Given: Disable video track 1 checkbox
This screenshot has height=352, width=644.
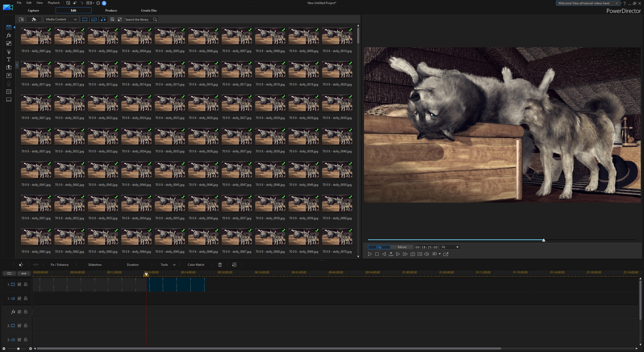Looking at the screenshot, I should point(19,284).
